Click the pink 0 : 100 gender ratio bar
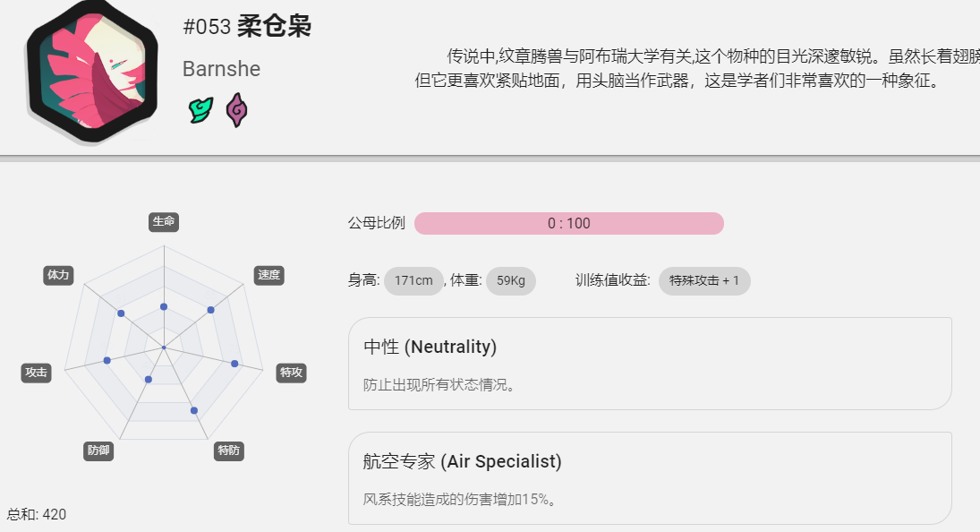This screenshot has width=980, height=532. point(568,223)
